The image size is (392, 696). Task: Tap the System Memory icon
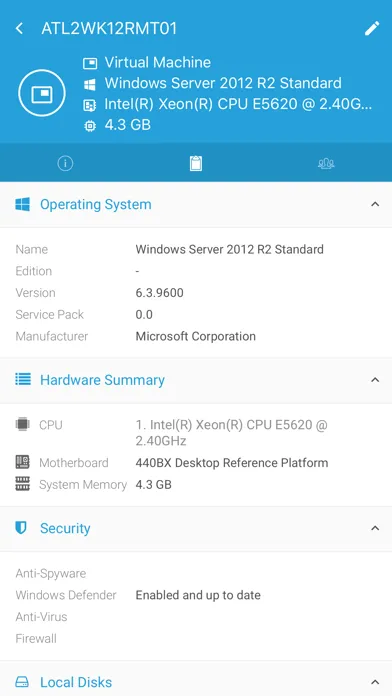(23, 483)
